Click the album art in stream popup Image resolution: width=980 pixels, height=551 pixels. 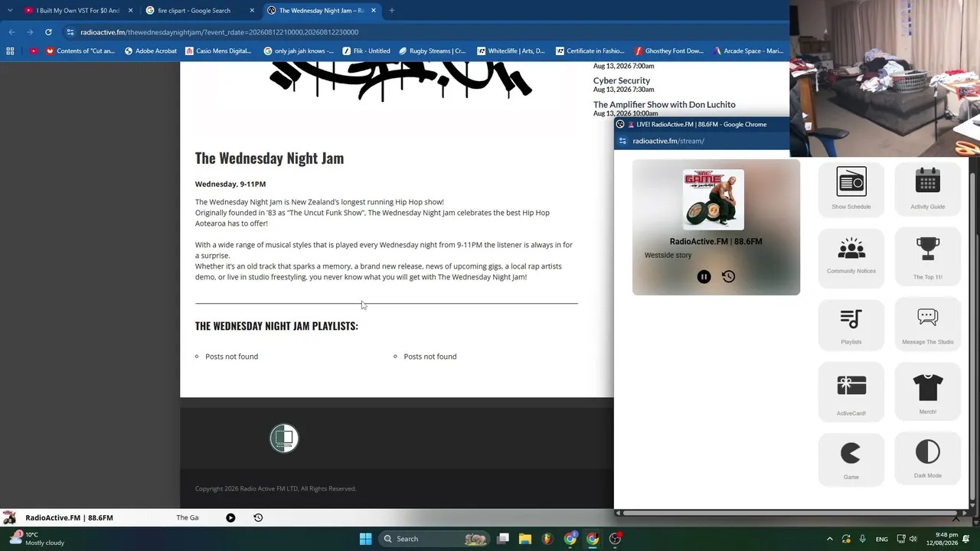[713, 199]
